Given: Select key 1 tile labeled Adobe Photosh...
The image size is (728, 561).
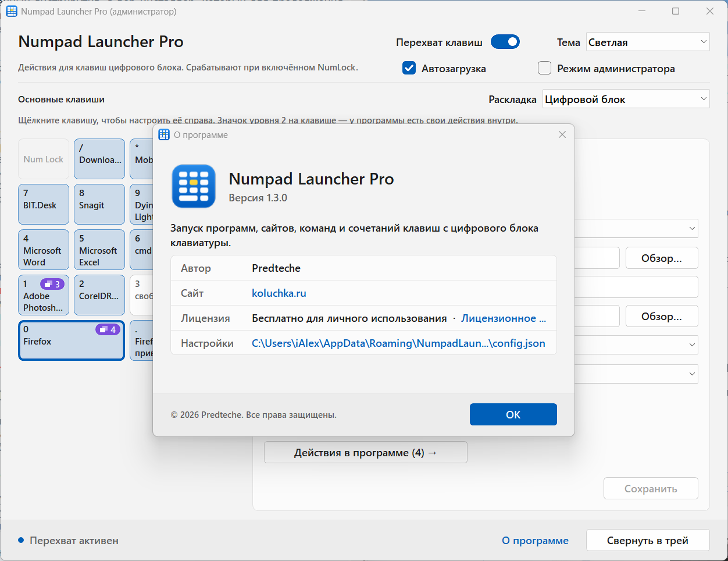Looking at the screenshot, I should 44,295.
